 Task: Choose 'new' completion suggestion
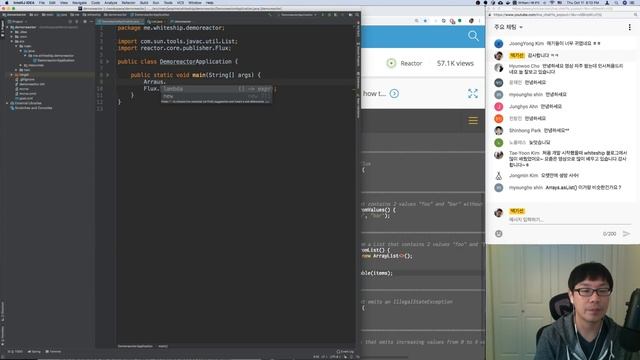tap(216, 96)
